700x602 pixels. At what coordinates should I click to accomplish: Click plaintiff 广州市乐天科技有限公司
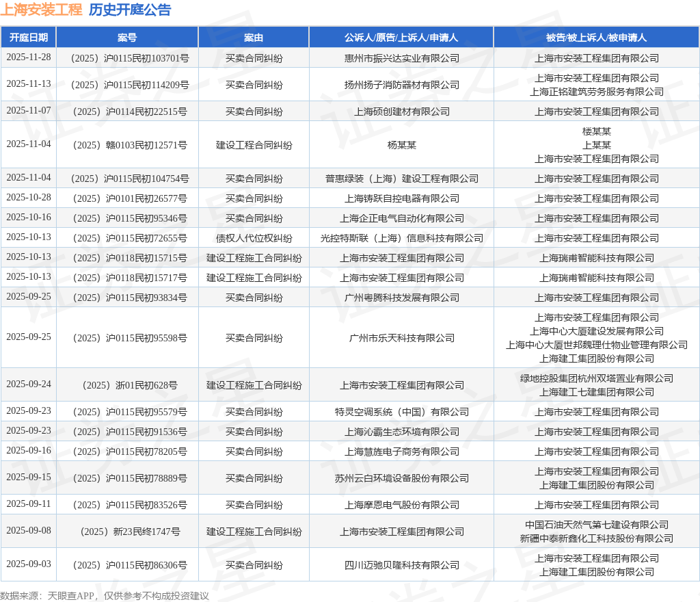(x=401, y=338)
